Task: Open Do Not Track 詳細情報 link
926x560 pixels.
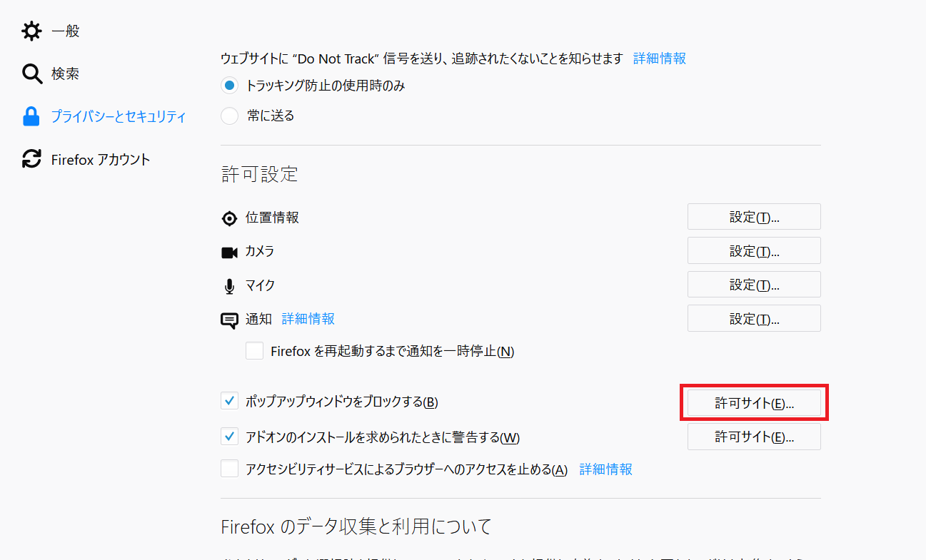Action: [x=660, y=58]
